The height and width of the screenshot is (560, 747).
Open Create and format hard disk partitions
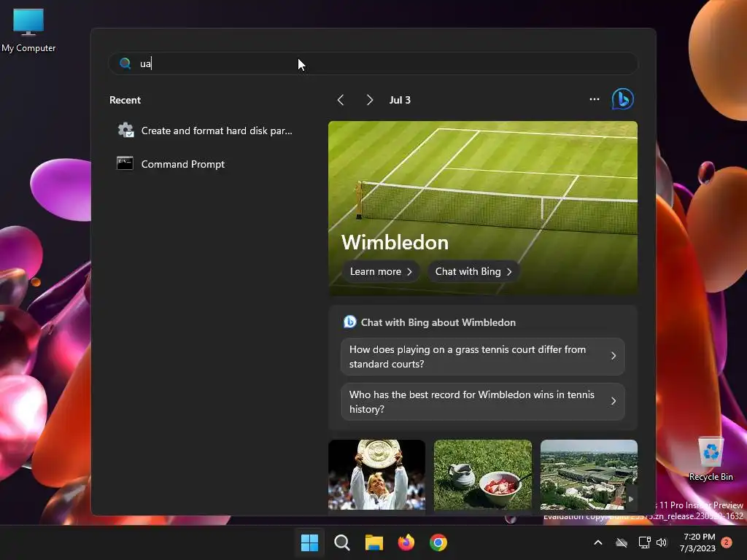[x=205, y=131]
